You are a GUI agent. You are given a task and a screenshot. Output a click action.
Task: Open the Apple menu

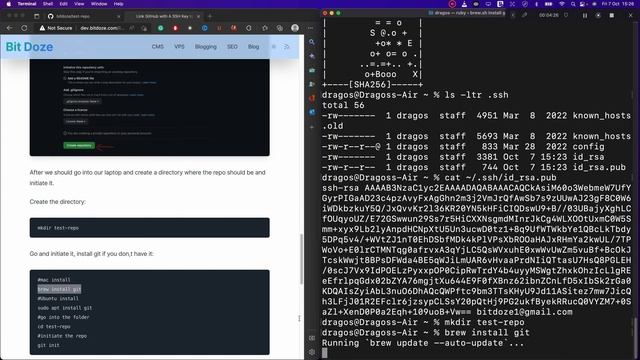tap(9, 4)
